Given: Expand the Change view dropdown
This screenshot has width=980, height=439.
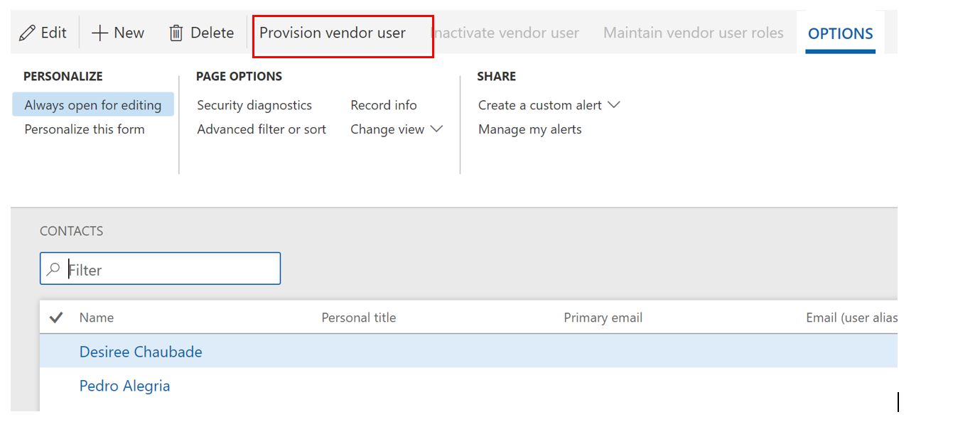Looking at the screenshot, I should [x=436, y=129].
